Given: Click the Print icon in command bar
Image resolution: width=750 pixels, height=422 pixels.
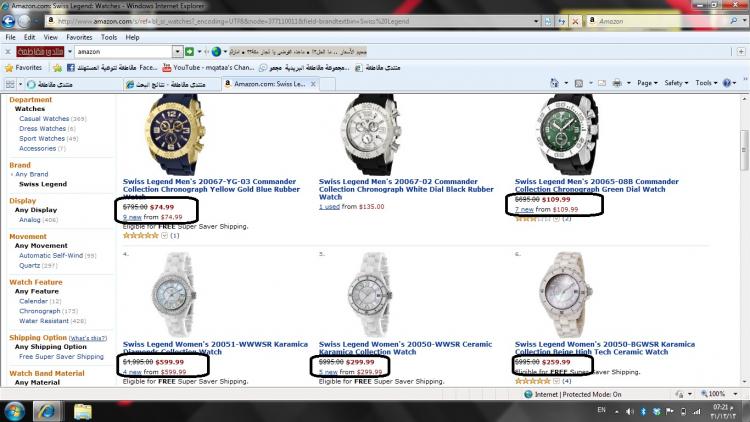Looking at the screenshot, I should pyautogui.click(x=618, y=83).
